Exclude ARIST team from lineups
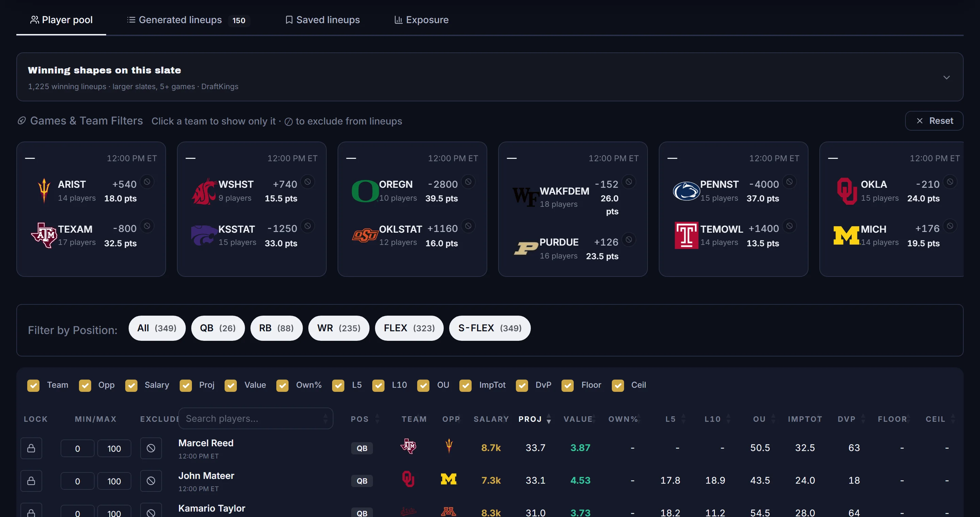The image size is (980, 517). [x=147, y=182]
